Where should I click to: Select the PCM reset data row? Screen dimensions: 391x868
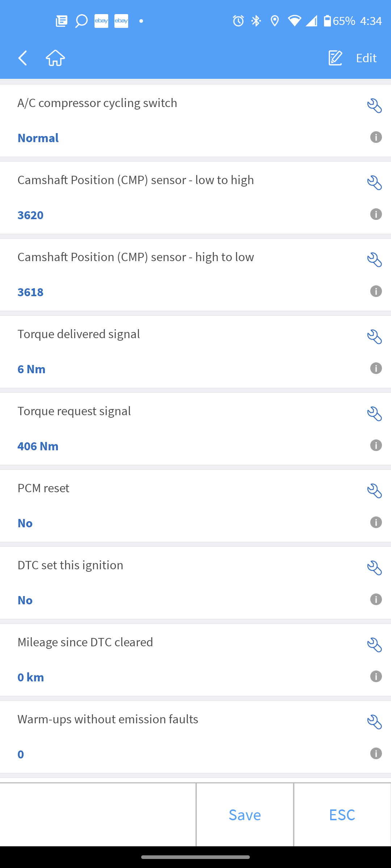click(181, 506)
